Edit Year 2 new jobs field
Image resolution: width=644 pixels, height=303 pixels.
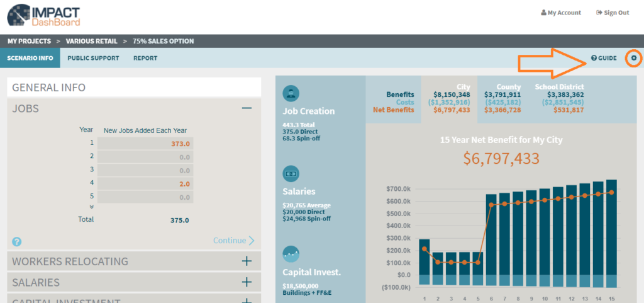pos(145,157)
